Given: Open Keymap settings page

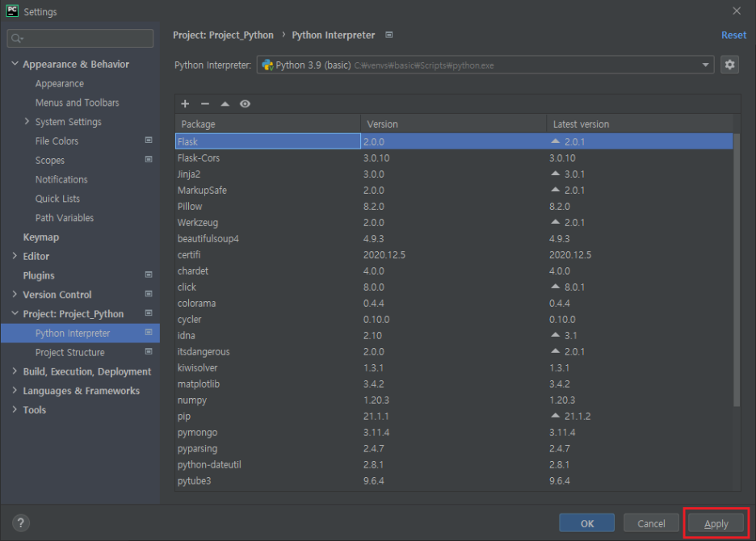Looking at the screenshot, I should [x=41, y=237].
